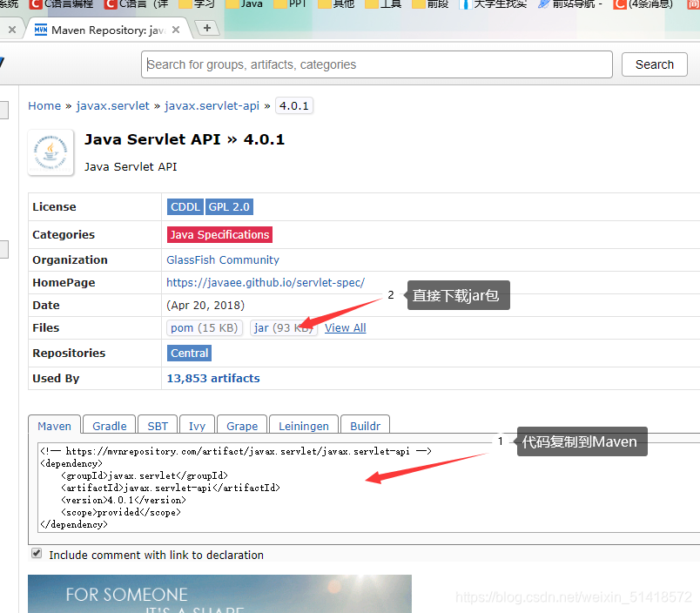Click the 4.0.1 version breadcrumb
Viewport: 700px width, 613px height.
(x=294, y=106)
